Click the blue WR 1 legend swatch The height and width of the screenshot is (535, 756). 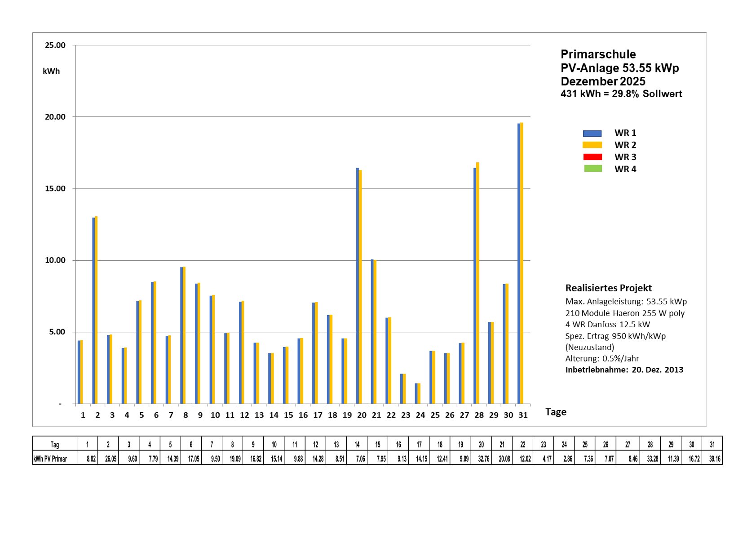click(592, 134)
